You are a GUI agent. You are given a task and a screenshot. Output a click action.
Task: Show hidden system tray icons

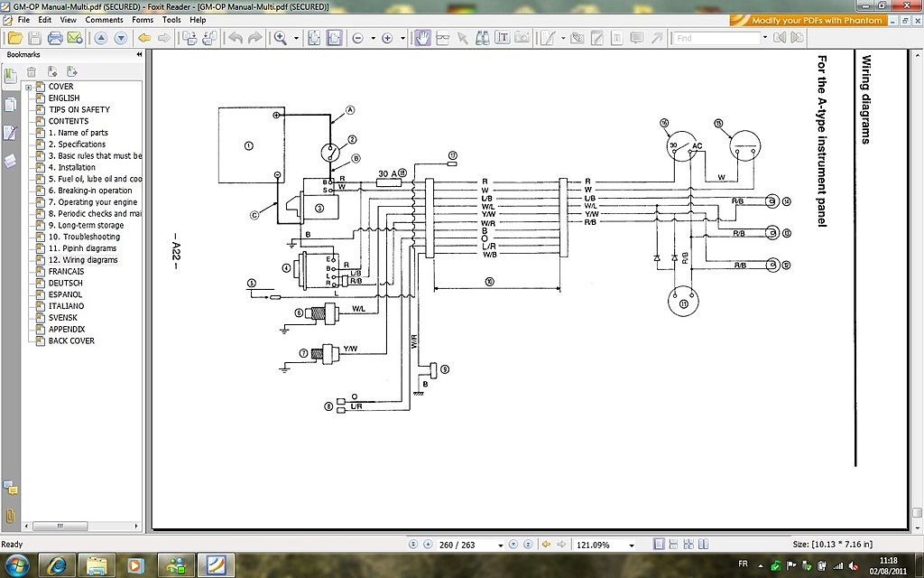[760, 566]
